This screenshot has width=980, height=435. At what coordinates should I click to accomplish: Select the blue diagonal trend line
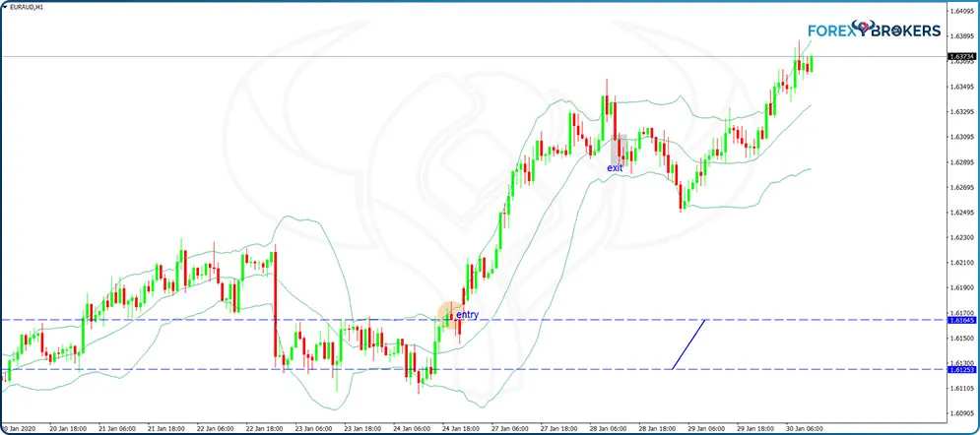tap(688, 344)
